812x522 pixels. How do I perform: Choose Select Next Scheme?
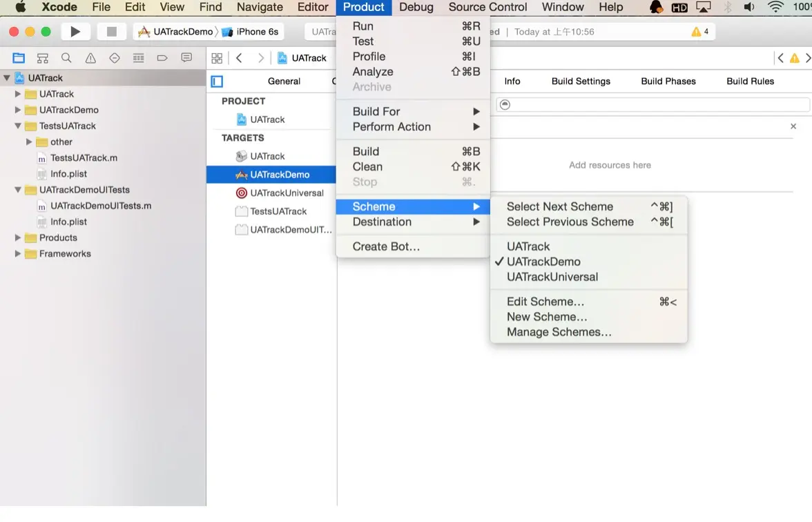589,206
